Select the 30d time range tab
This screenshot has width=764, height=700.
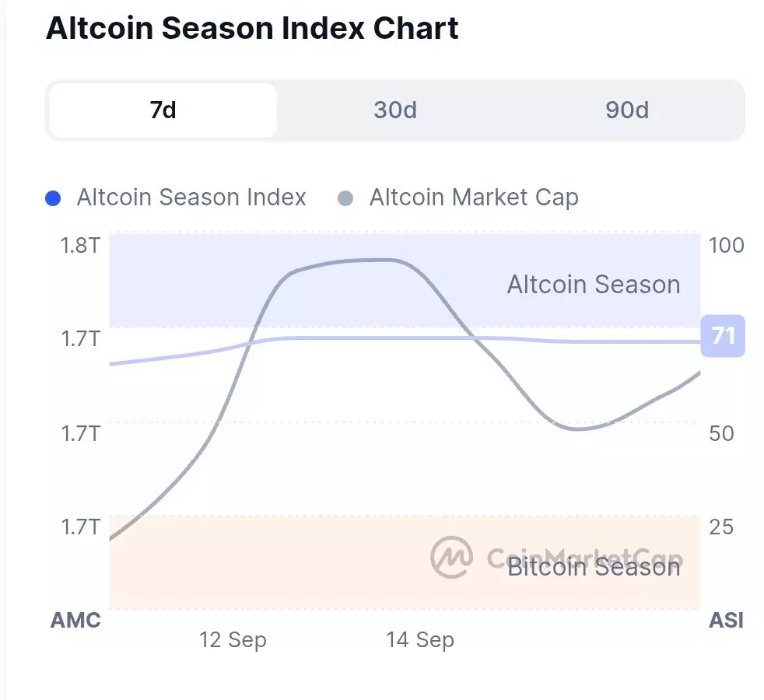395,110
